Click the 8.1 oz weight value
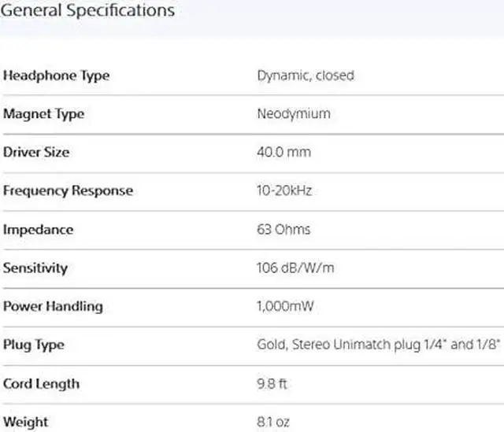504x432 pixels. pos(273,422)
